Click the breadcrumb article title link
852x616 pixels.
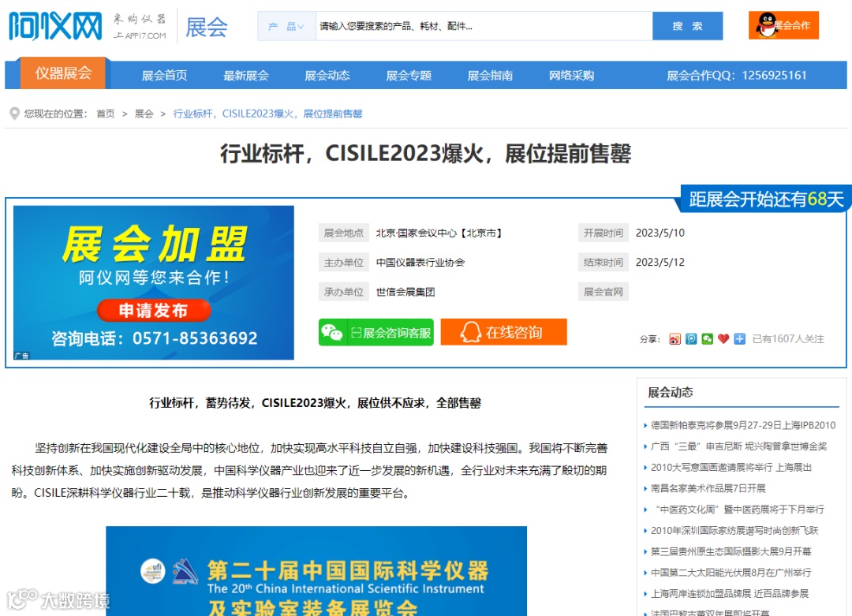pyautogui.click(x=267, y=114)
